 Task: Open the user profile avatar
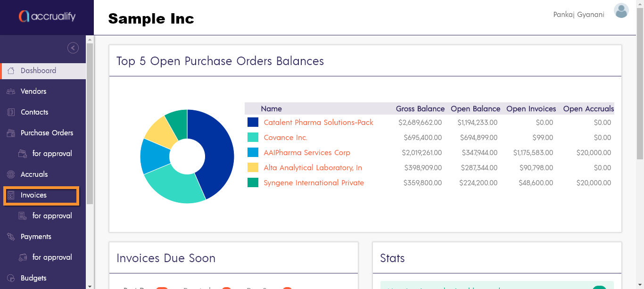tap(621, 11)
